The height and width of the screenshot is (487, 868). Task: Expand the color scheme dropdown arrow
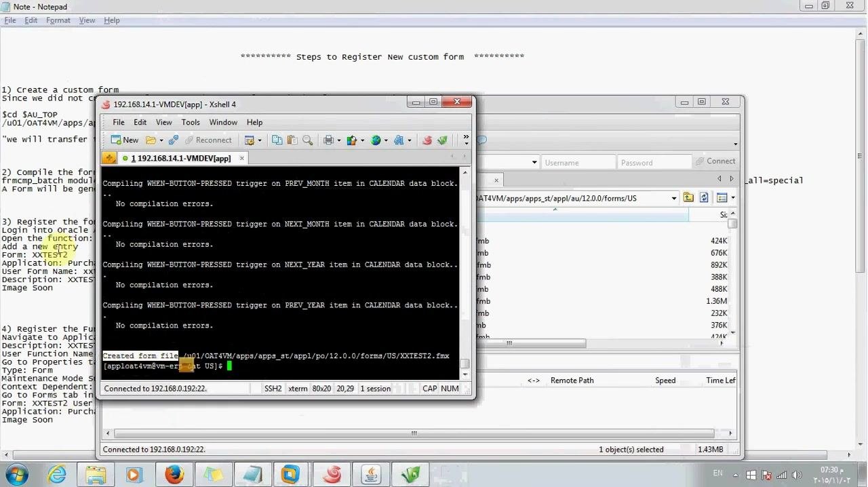362,140
